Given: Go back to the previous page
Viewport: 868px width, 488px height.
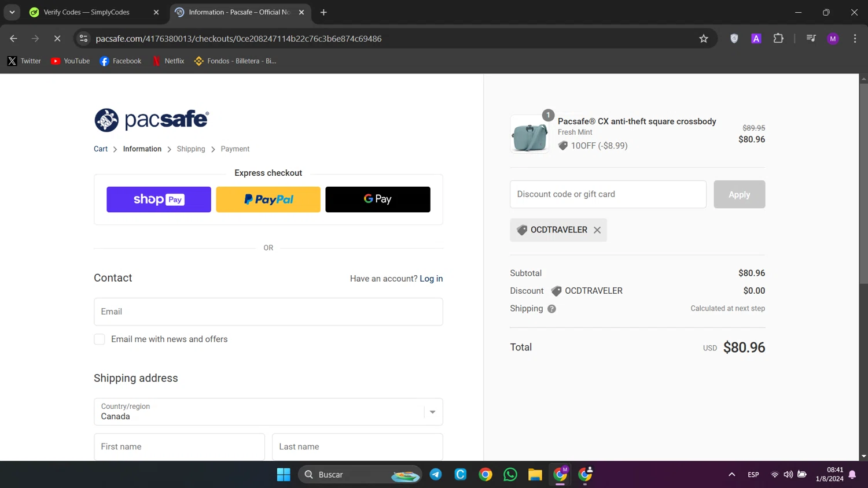Looking at the screenshot, I should pyautogui.click(x=13, y=39).
